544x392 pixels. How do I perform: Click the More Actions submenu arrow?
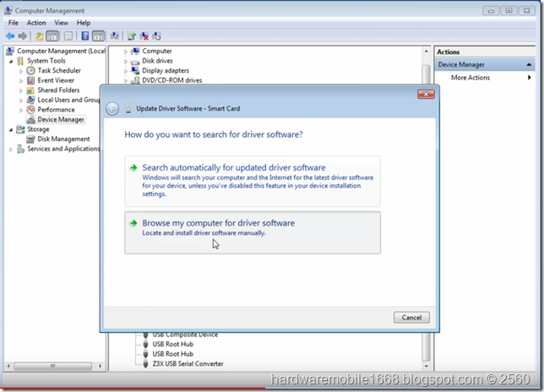pos(530,78)
